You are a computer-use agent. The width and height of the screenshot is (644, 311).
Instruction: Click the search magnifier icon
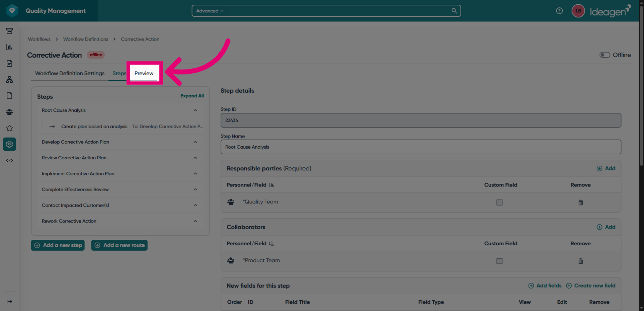[454, 11]
